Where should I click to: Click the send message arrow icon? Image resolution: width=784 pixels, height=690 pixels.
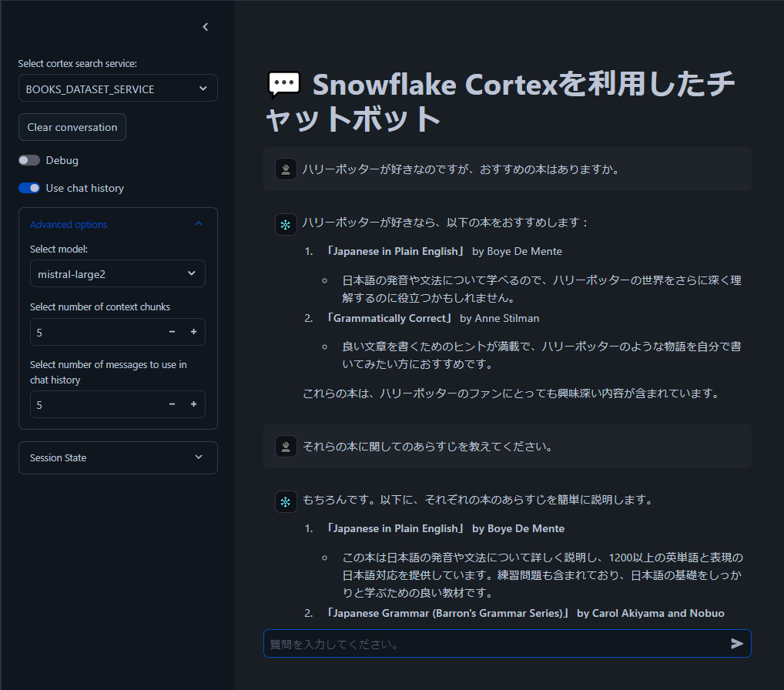[738, 643]
